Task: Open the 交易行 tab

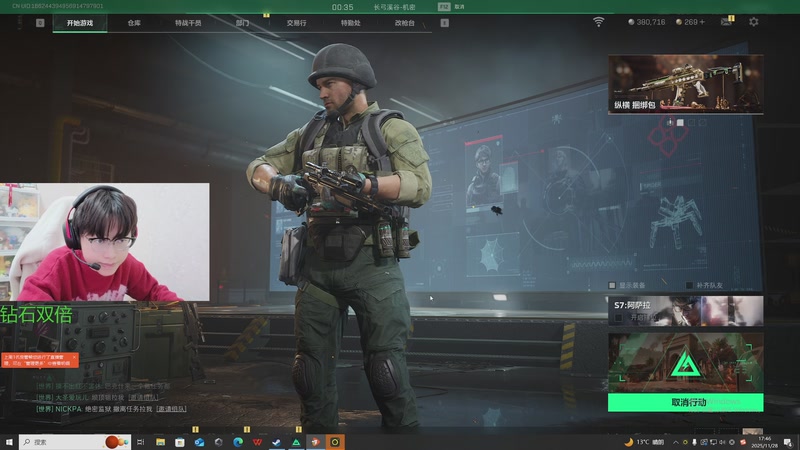Action: click(x=296, y=23)
